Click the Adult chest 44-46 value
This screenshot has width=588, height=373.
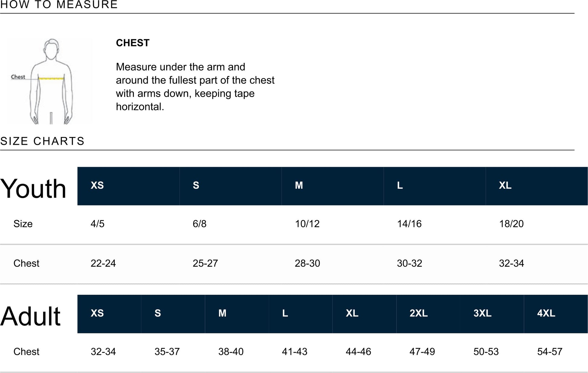[x=358, y=352]
